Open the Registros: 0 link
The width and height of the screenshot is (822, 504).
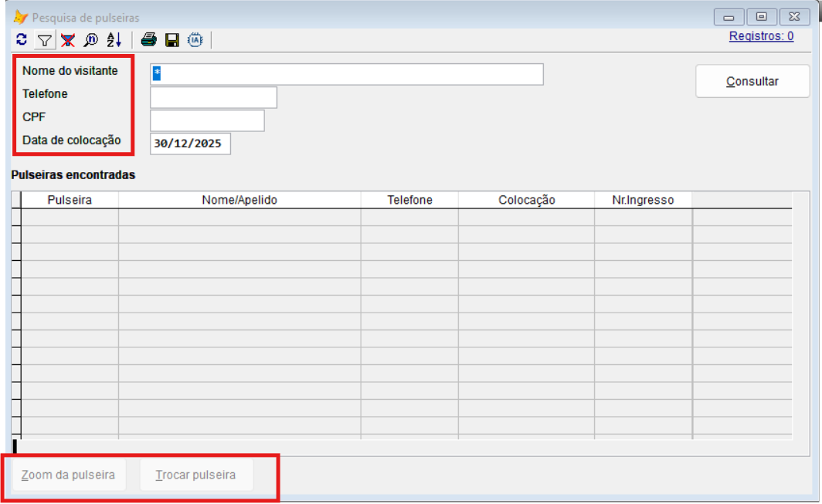(x=761, y=36)
